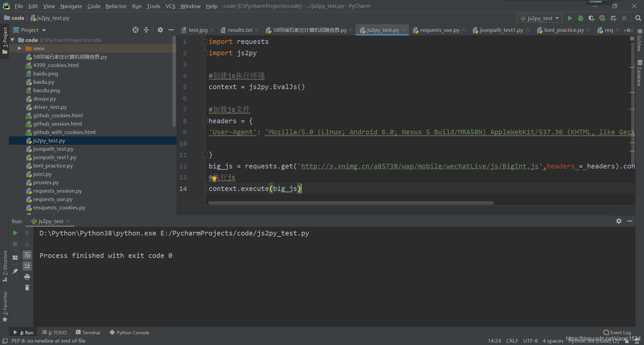Open the File menu
Image resolution: width=644 pixels, height=345 pixels.
click(x=19, y=6)
